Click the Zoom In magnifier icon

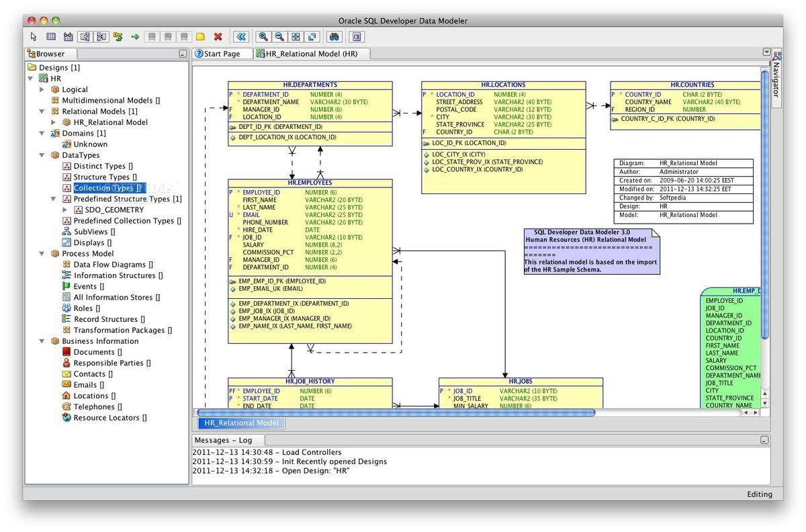pos(263,37)
